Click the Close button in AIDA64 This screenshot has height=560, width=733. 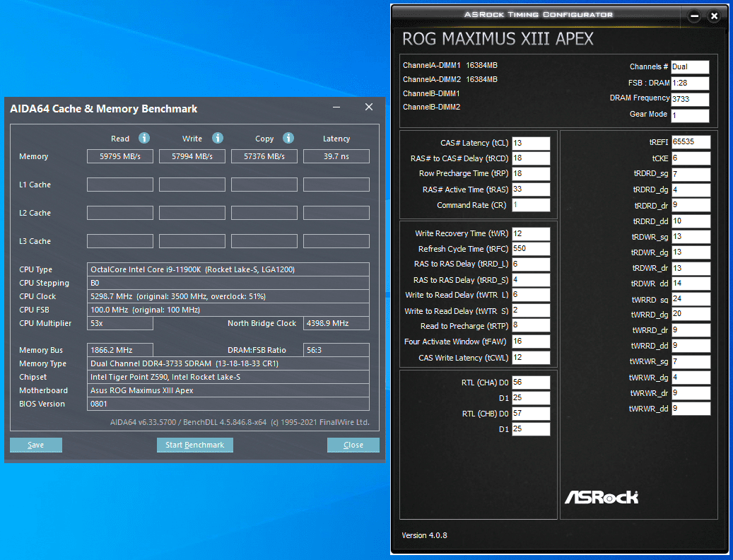pos(353,445)
